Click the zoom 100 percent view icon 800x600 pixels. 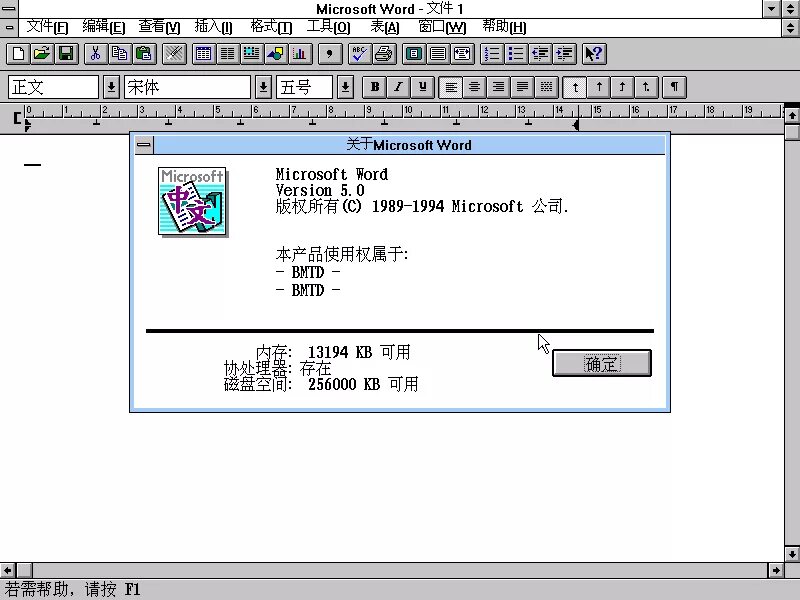(x=438, y=54)
